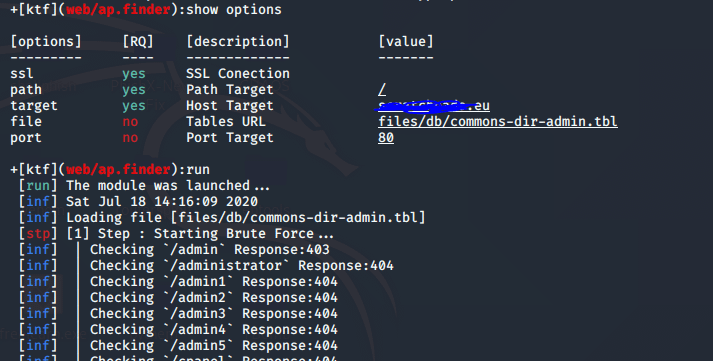Image resolution: width=713 pixels, height=361 pixels.
Task: Click the 'show options' command text
Action: pos(234,10)
